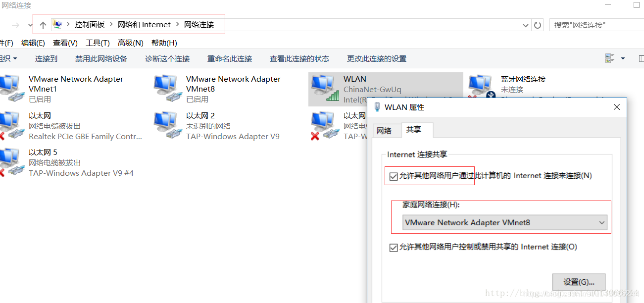Click the 设置(G)... button

click(579, 282)
